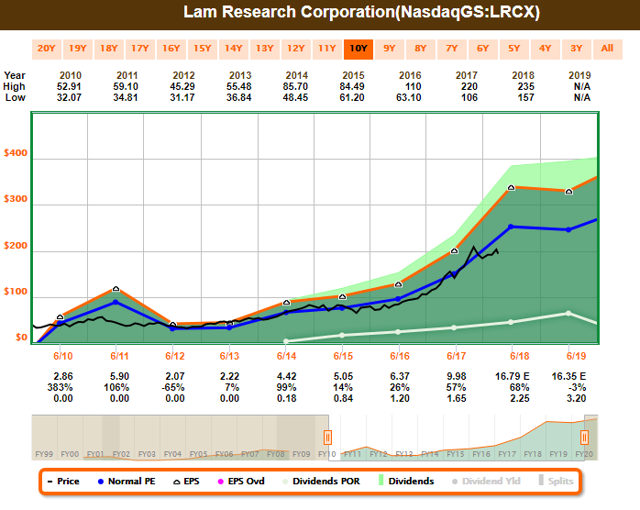This screenshot has height=510, width=640.
Task: Click the 383% growth value under 6/10
Action: [60, 387]
